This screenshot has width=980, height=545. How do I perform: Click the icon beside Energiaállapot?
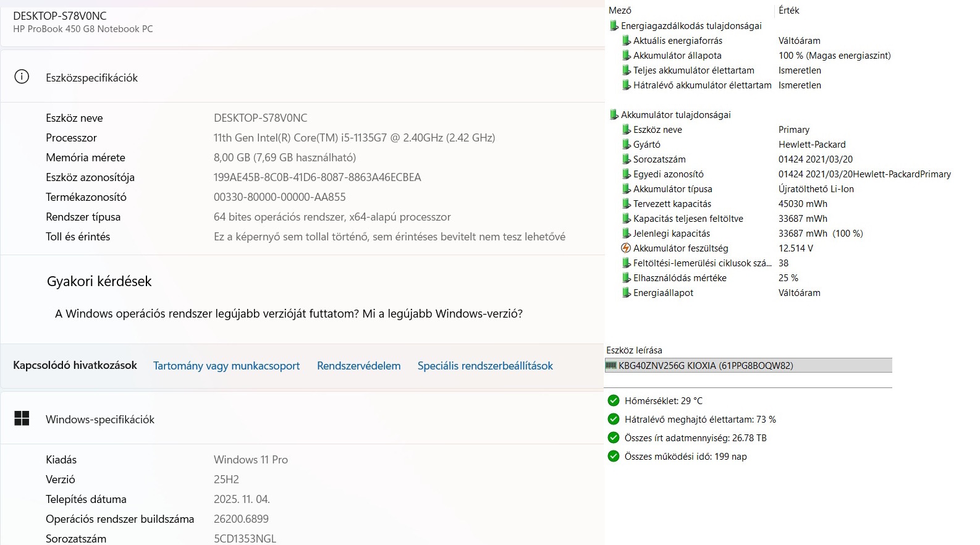point(626,293)
